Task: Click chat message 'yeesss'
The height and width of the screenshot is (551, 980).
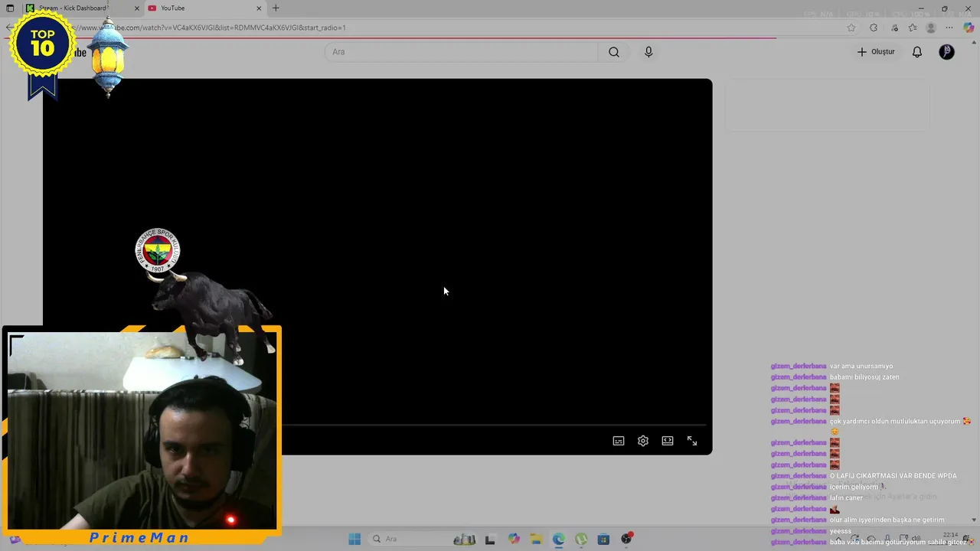Action: tap(841, 531)
